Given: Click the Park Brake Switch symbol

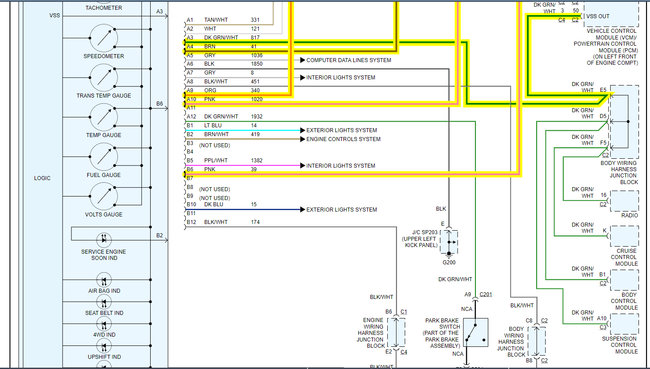Looking at the screenshot, I should tap(475, 333).
